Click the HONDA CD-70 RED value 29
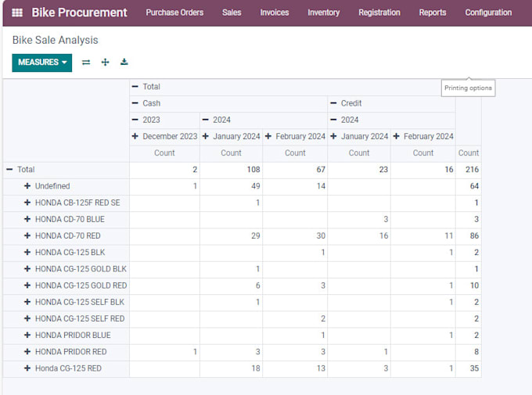Viewport: 532px width, 395px height. [256, 236]
